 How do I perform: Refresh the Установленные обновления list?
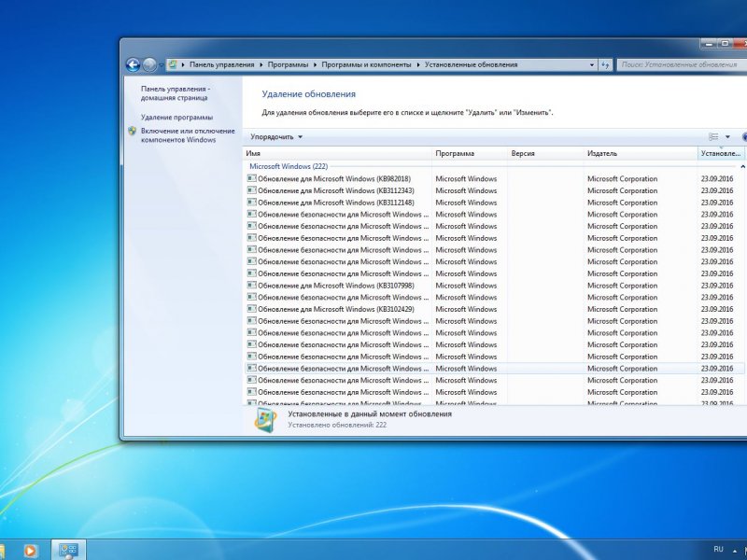pos(605,64)
